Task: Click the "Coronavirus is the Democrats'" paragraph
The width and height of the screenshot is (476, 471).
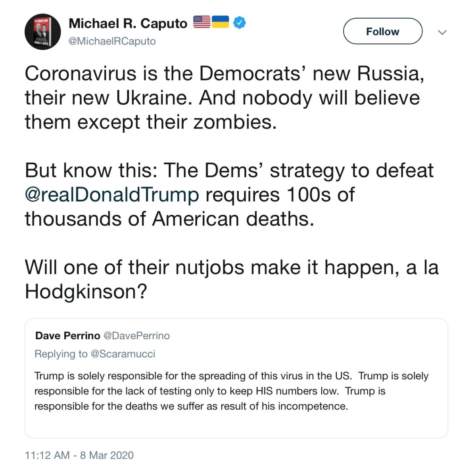Action: [224, 98]
